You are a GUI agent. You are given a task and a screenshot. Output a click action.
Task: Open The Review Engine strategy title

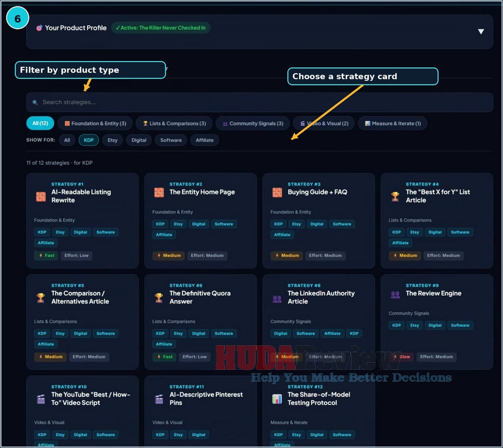pos(433,293)
